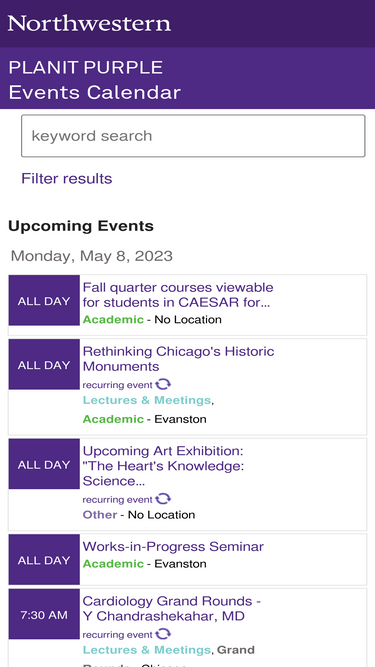Open the PLANIT PURPLE Events Calendar title
Screen dimensions: 375x667
[x=94, y=80]
